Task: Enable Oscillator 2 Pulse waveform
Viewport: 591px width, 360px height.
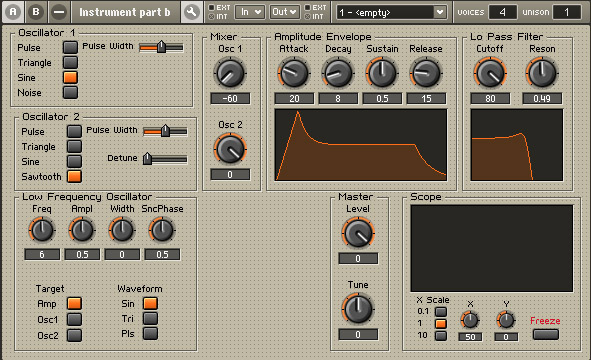Action: point(74,132)
